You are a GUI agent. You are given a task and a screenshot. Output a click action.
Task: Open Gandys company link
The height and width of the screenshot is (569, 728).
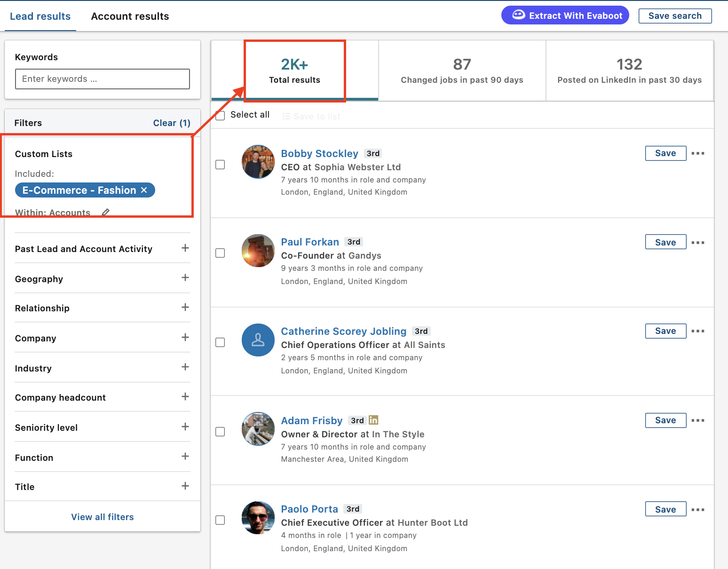tap(365, 255)
